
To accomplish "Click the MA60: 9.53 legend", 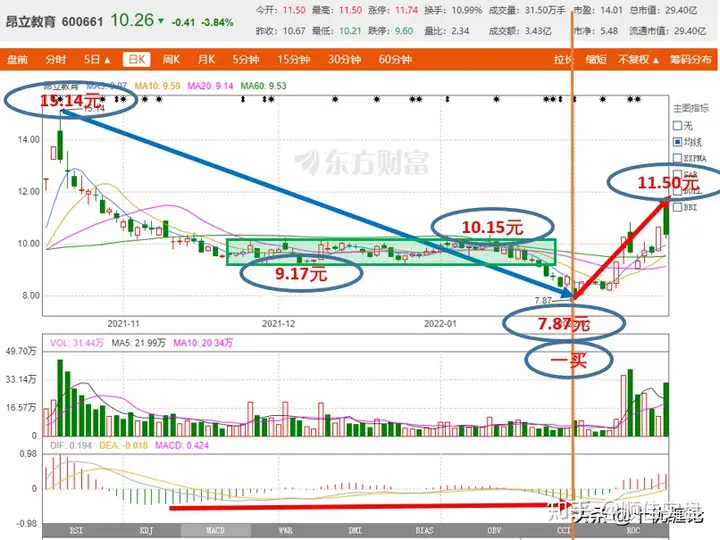I will [x=264, y=86].
